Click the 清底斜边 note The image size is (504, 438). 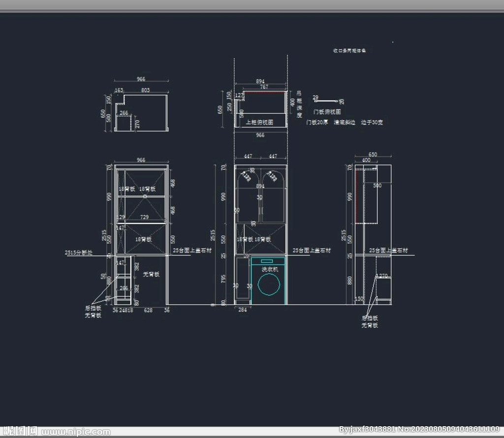pos(344,122)
